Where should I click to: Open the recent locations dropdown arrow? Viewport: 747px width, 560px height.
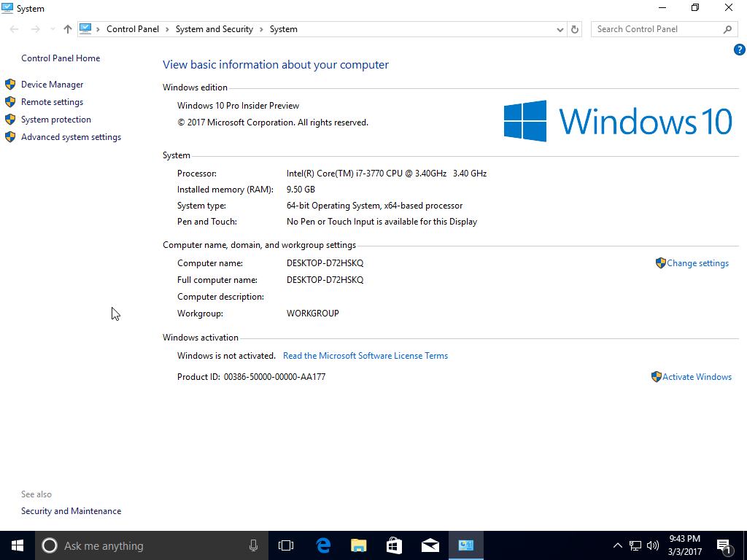point(53,29)
